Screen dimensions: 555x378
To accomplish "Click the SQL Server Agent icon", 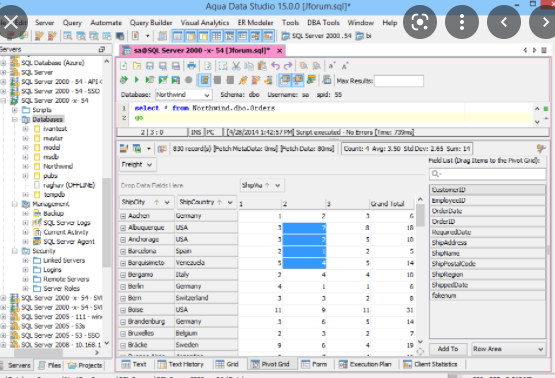I will point(37,242).
